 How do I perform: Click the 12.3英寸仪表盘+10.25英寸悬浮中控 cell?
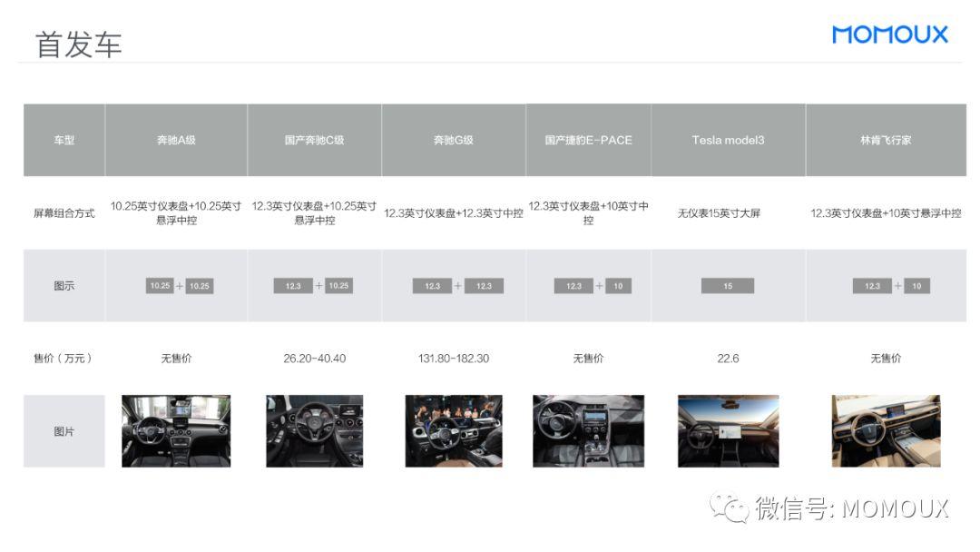click(x=314, y=213)
